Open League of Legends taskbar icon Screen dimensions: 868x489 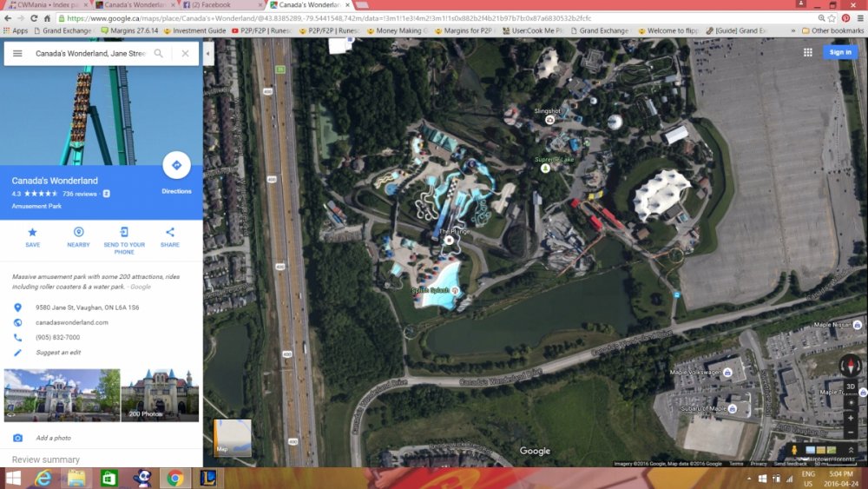tap(208, 478)
